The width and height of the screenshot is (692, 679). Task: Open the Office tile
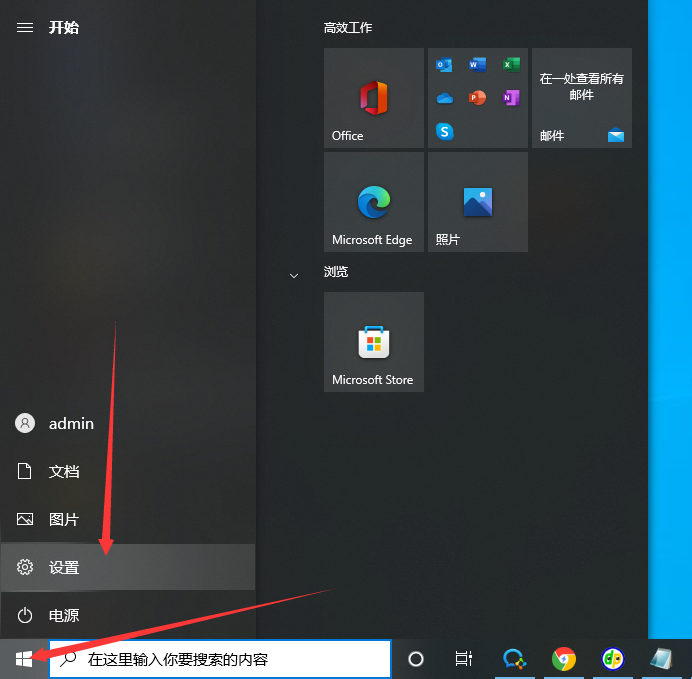coord(373,98)
